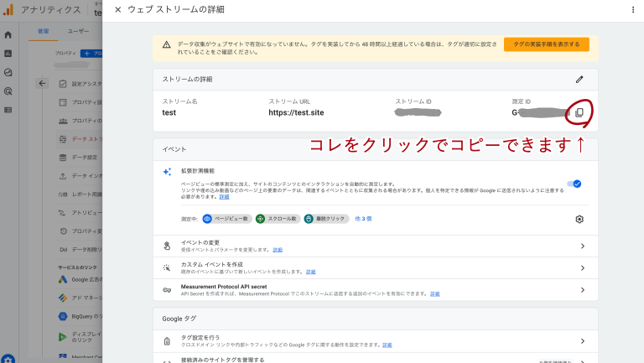Click the 離脱クリック measurement chip
Screen dimensions: 644x363
326,219
